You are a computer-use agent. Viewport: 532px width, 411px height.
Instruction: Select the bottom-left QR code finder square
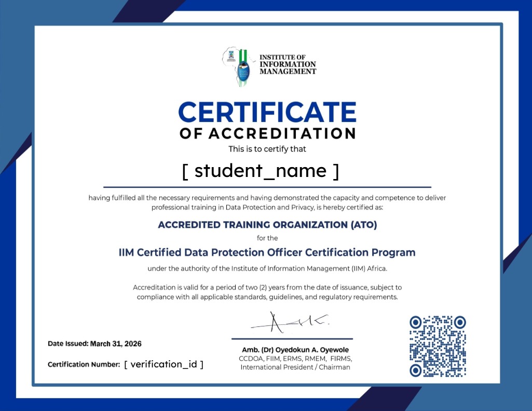415,370
